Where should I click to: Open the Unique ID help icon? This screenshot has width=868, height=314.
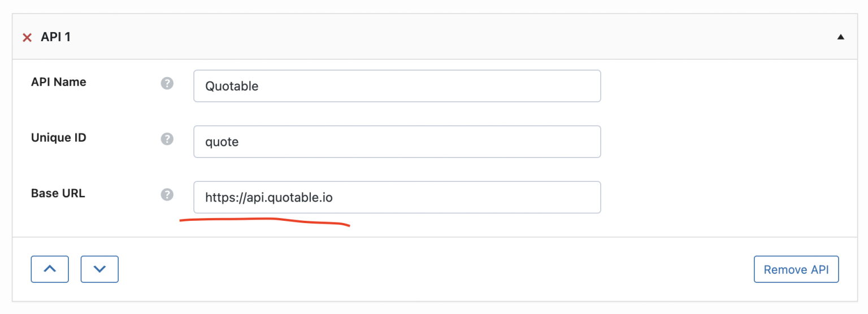[x=167, y=139]
